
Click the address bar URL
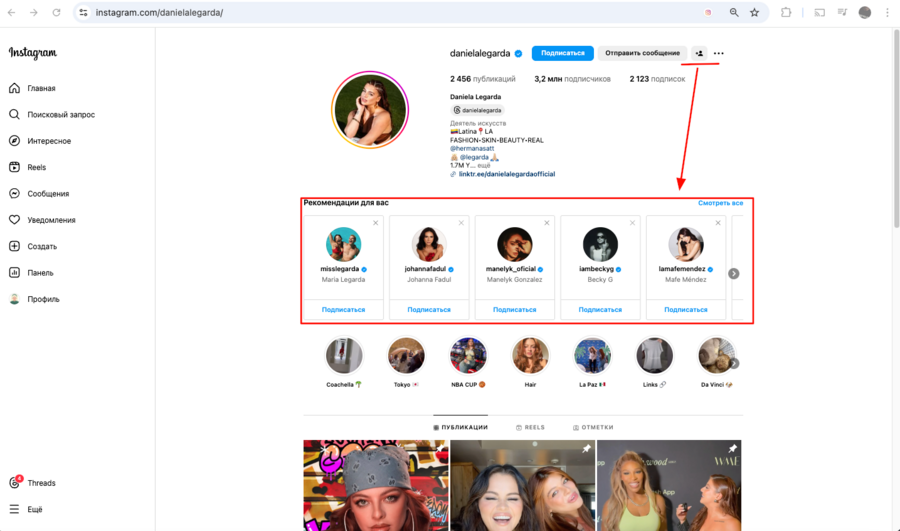click(159, 12)
